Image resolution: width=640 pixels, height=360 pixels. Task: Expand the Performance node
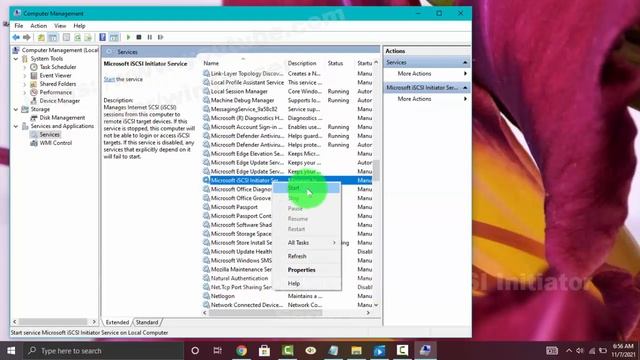point(24,93)
